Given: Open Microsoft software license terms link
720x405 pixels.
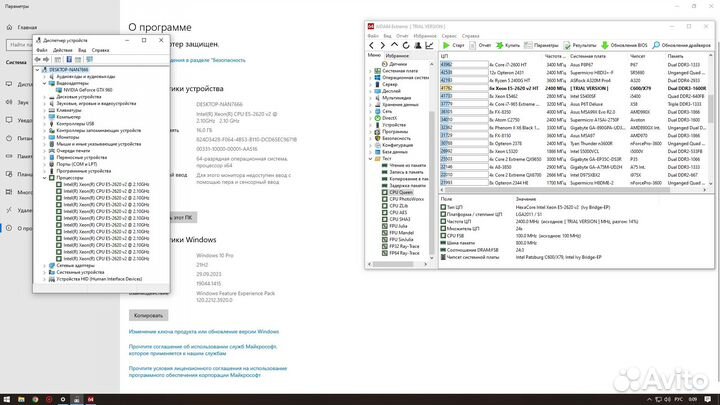Looking at the screenshot, I should pyautogui.click(x=208, y=371).
